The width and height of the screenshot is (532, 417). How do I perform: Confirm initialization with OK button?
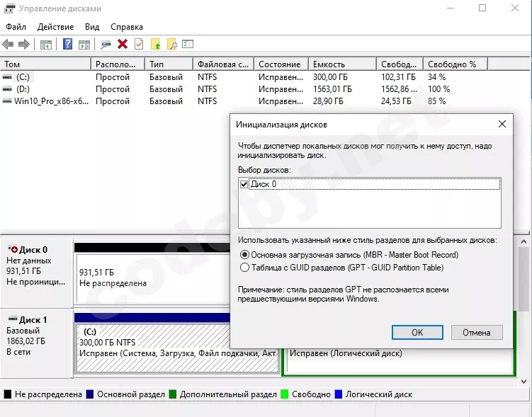(417, 332)
